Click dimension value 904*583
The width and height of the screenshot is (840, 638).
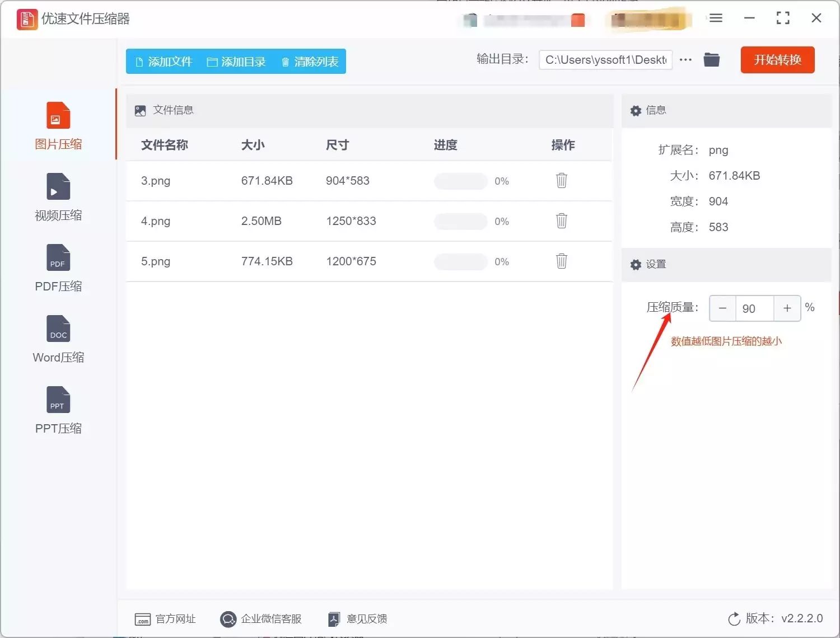click(348, 181)
